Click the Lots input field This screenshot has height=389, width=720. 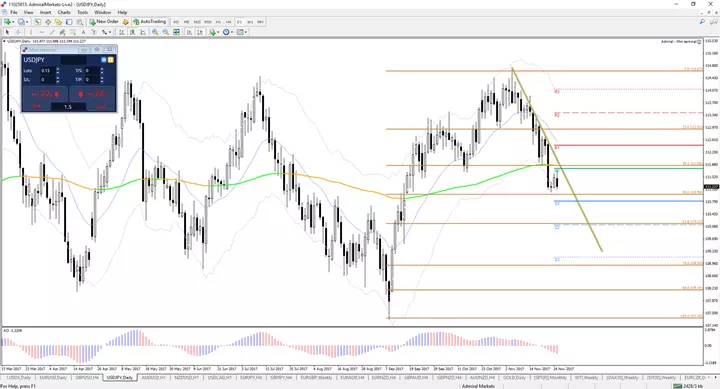click(47, 71)
